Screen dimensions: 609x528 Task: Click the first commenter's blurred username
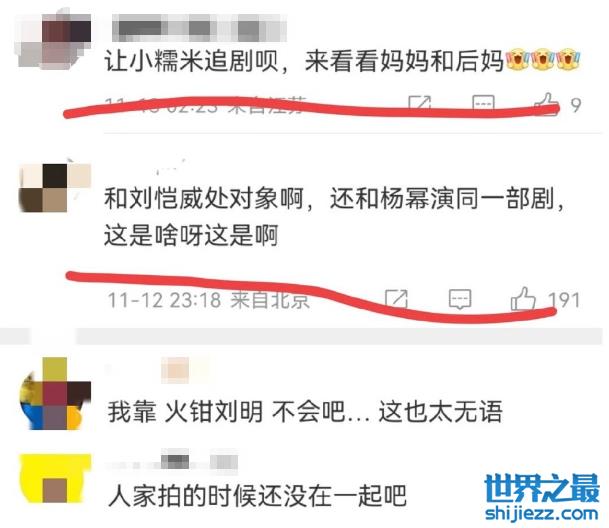tap(199, 28)
